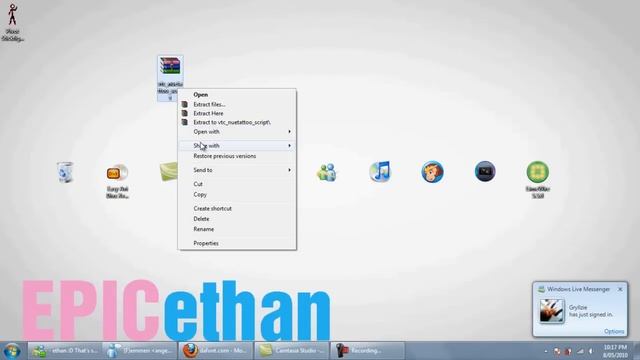Expand the Open with submenu
The image size is (640, 360).
click(237, 132)
